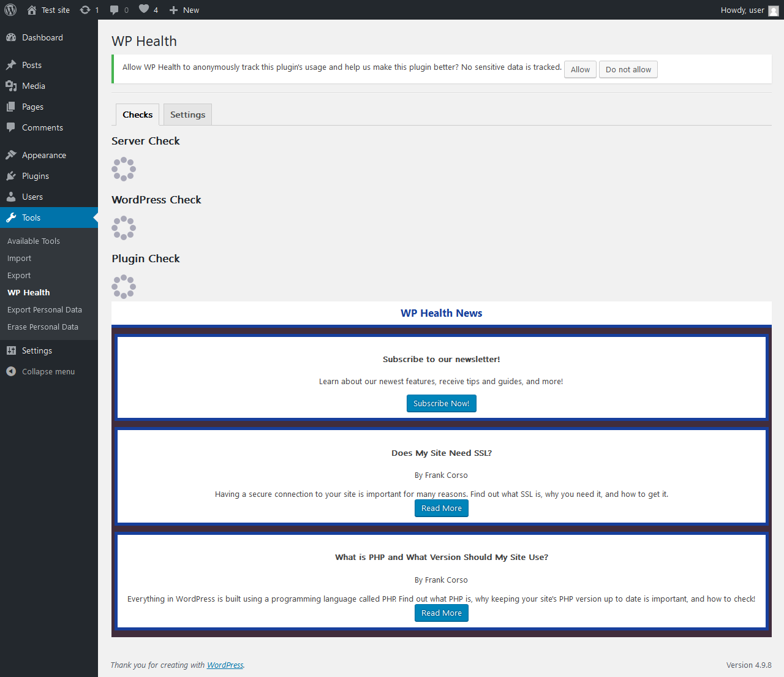
Task: Click the Appearance paintbrush icon
Action: (11, 155)
